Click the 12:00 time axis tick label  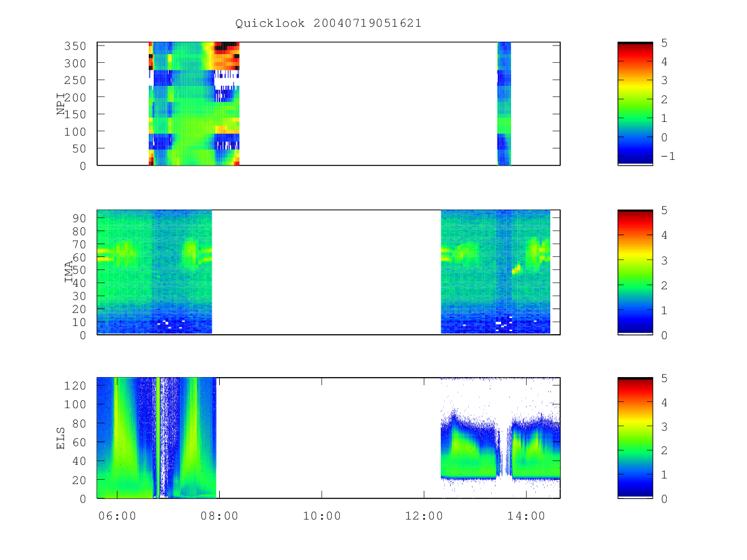[424, 515]
